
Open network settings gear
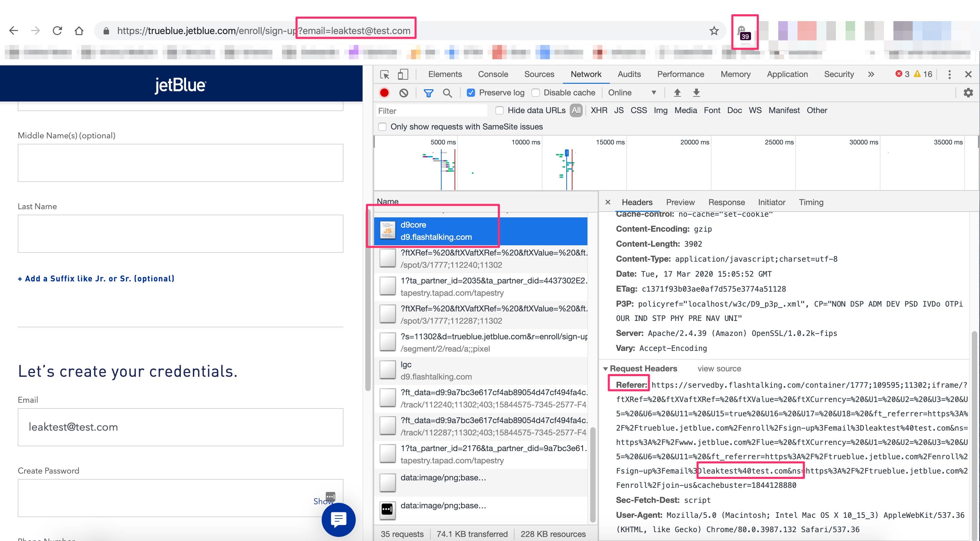tap(968, 92)
